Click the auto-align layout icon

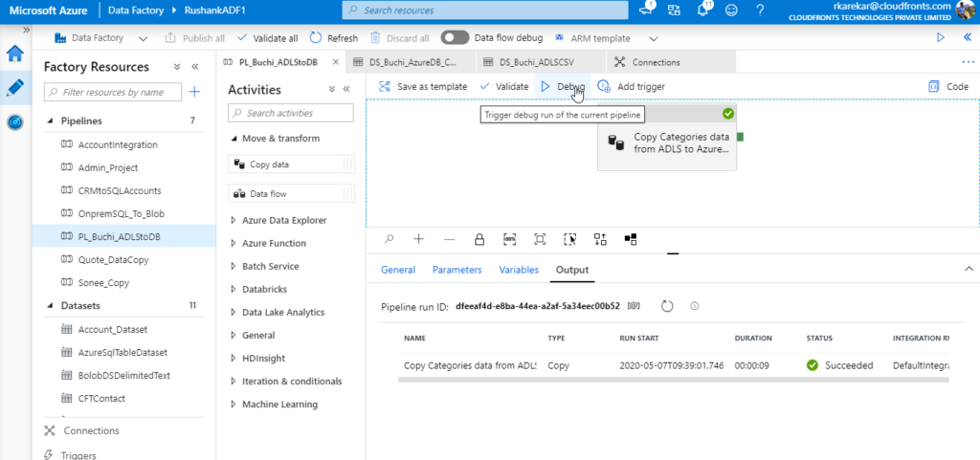coord(600,238)
